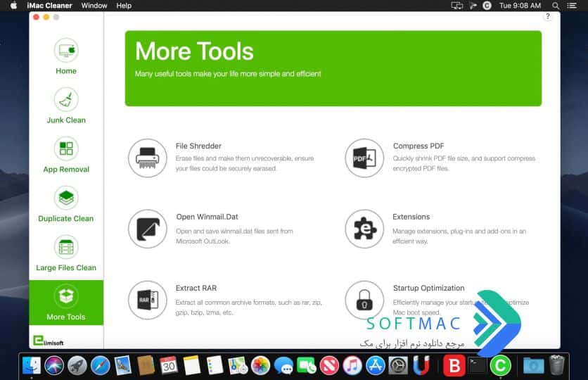Click the Extract RAR title
Viewport: 588px width, 380px height.
click(196, 288)
